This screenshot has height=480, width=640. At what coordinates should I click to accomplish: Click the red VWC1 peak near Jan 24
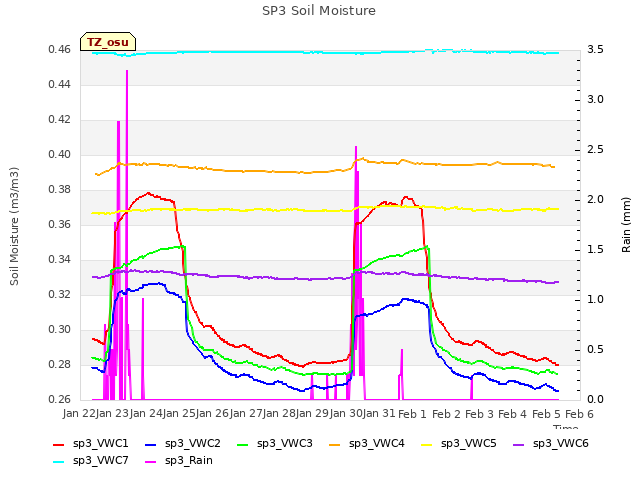(x=148, y=193)
